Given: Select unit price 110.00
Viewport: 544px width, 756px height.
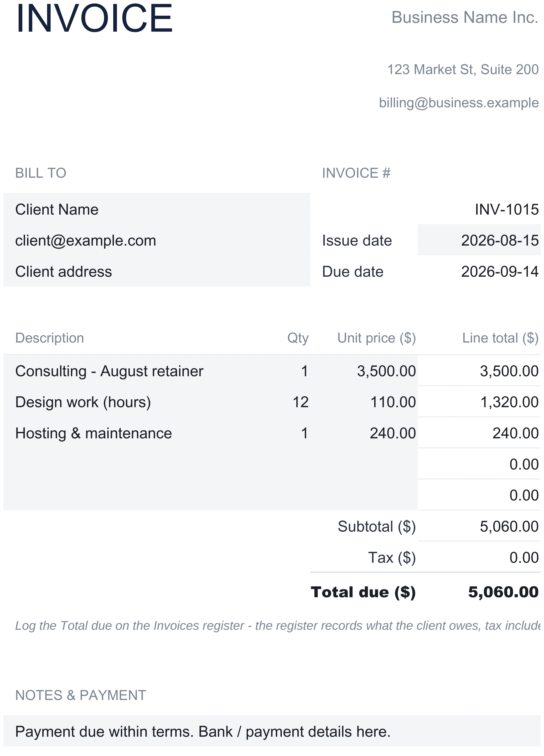Looking at the screenshot, I should pyautogui.click(x=393, y=402).
